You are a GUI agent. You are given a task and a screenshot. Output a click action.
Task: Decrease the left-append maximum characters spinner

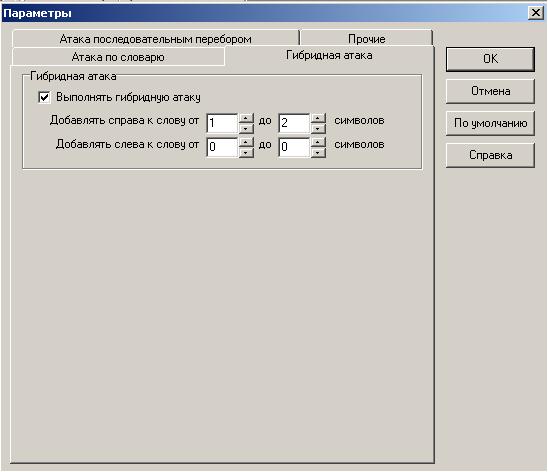[x=318, y=152]
